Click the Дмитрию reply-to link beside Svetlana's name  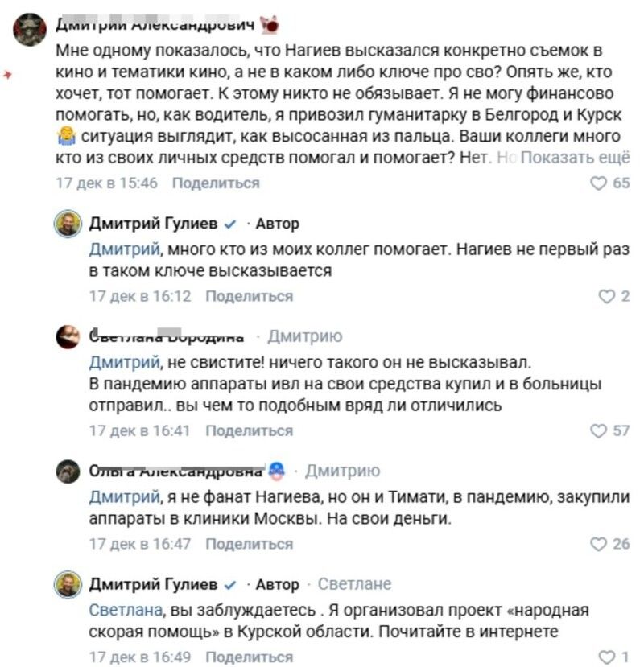point(304,336)
